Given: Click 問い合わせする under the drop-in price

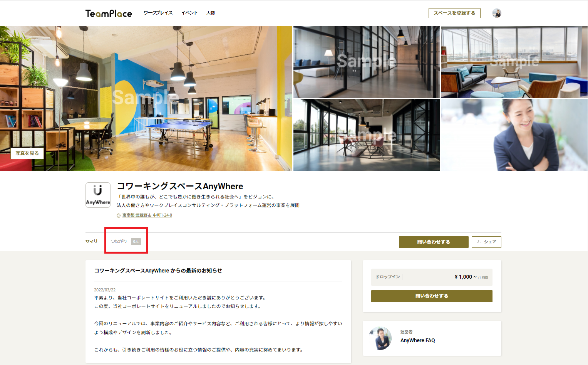Looking at the screenshot, I should pyautogui.click(x=432, y=296).
